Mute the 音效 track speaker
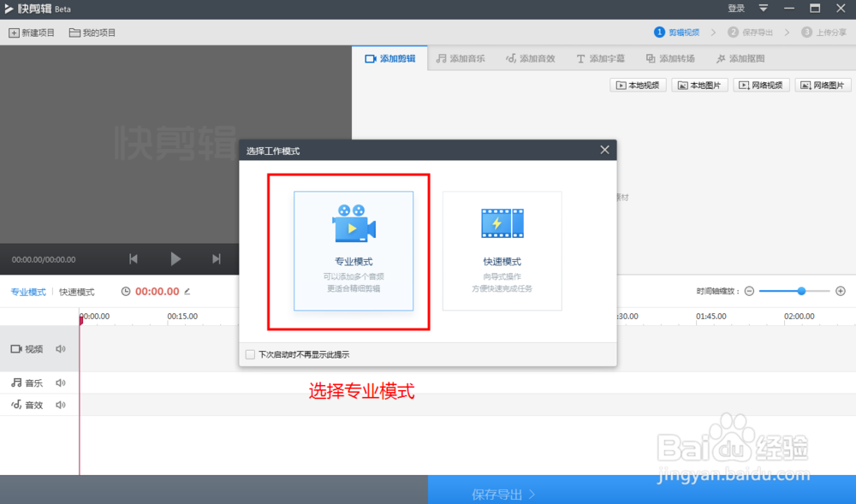The height and width of the screenshot is (504, 856). pos(61,405)
